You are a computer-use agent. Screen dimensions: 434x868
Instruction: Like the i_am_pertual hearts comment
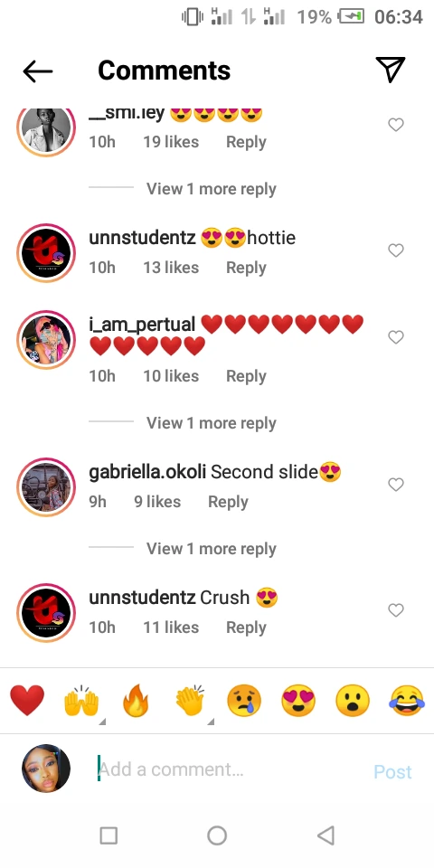coord(396,336)
